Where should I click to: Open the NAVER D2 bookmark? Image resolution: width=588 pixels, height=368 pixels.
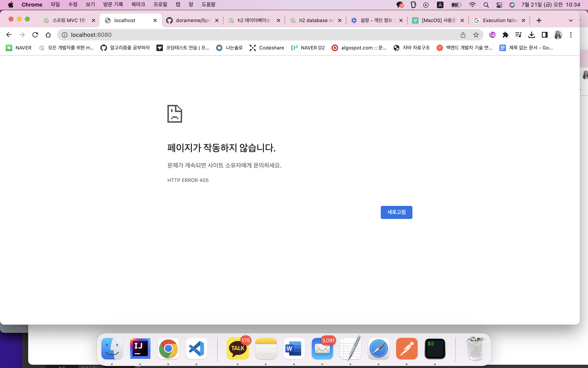[308, 48]
